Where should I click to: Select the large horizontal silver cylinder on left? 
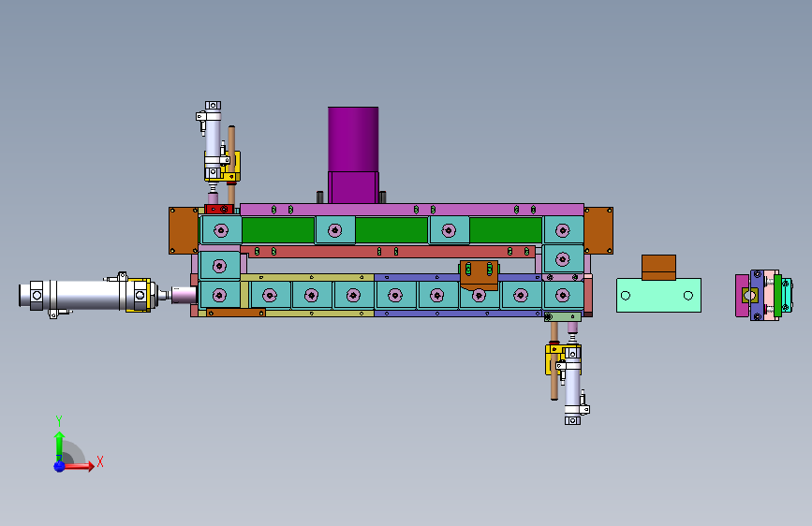[88, 295]
